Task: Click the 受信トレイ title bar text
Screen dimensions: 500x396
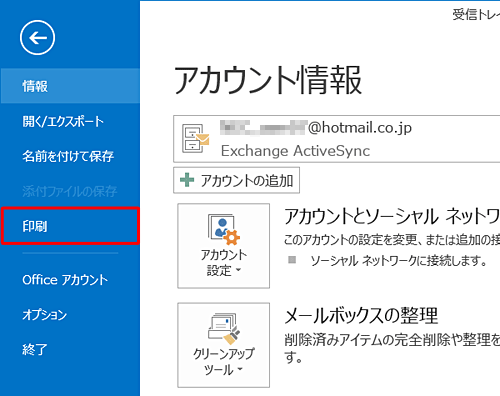Action: coord(476,14)
